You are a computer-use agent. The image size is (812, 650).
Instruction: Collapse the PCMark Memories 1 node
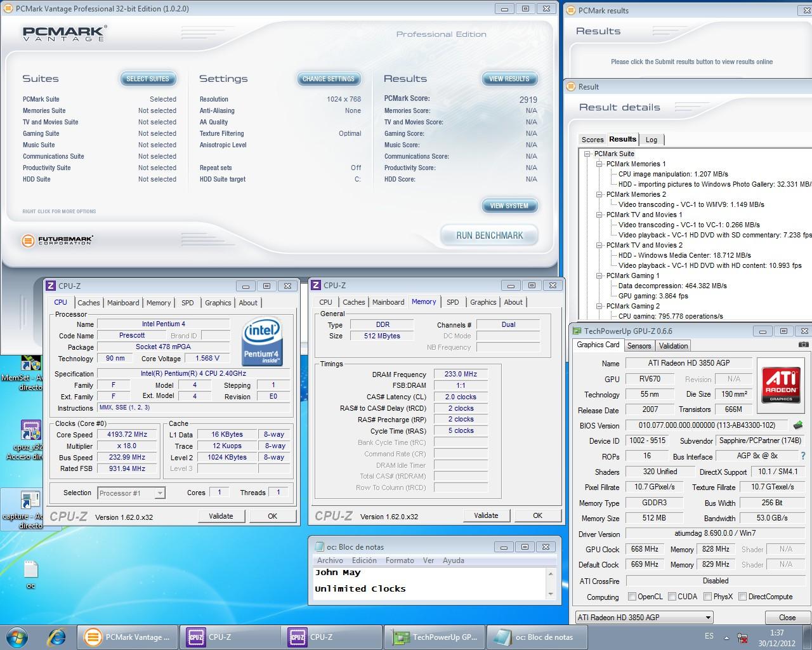pos(599,164)
